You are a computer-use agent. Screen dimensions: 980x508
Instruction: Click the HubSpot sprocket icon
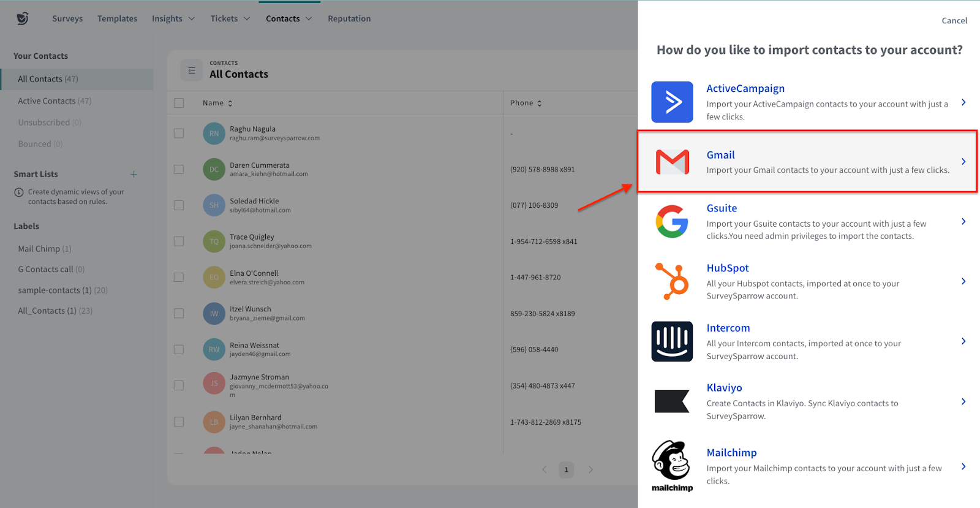click(672, 281)
